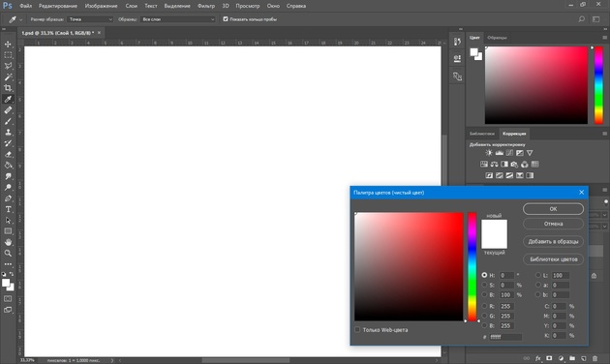
Task: Select the Brush tool
Action: 8,121
